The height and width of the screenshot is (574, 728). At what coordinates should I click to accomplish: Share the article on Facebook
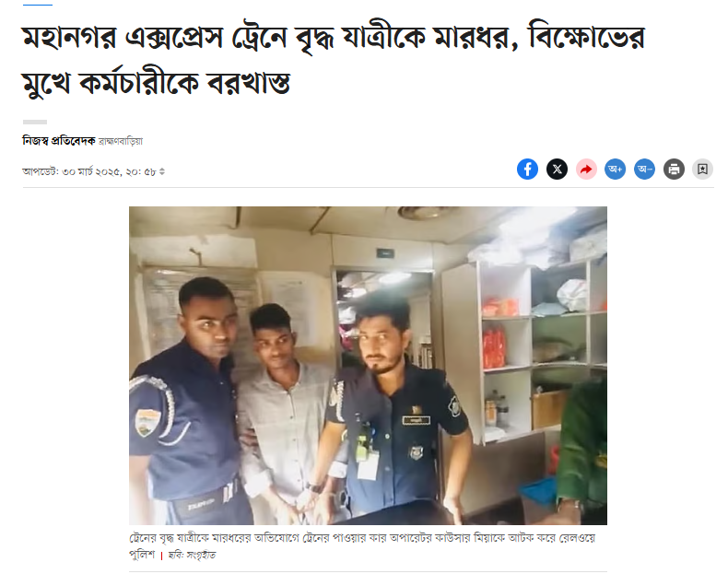(x=527, y=169)
